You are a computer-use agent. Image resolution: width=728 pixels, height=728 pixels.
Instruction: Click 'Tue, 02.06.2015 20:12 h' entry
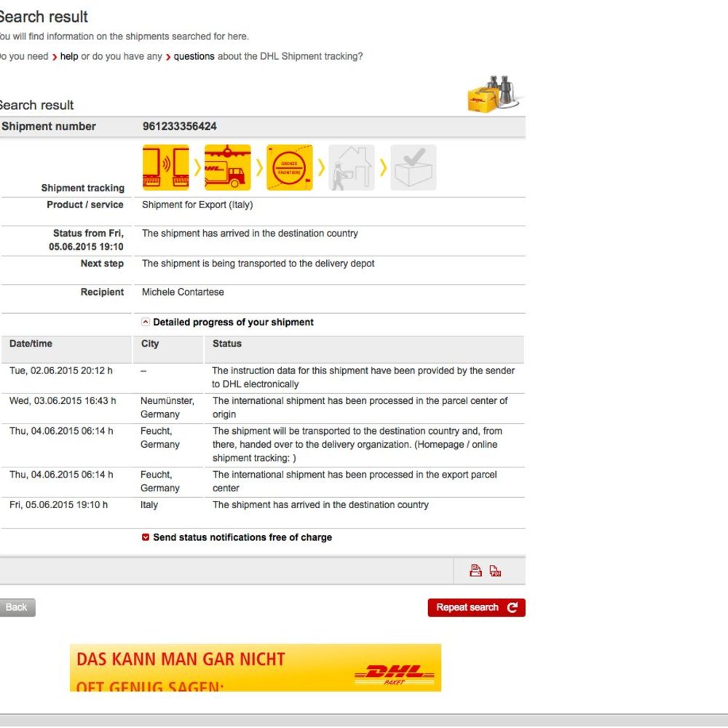(61, 371)
